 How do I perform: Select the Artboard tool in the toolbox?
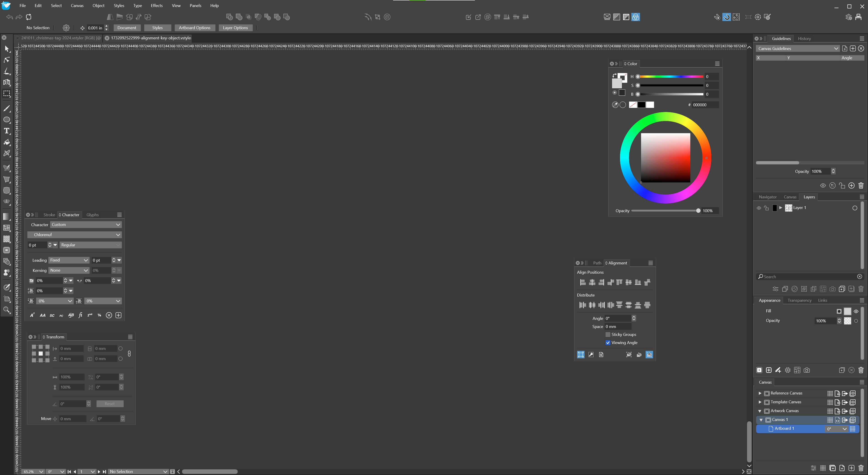pyautogui.click(x=7, y=299)
